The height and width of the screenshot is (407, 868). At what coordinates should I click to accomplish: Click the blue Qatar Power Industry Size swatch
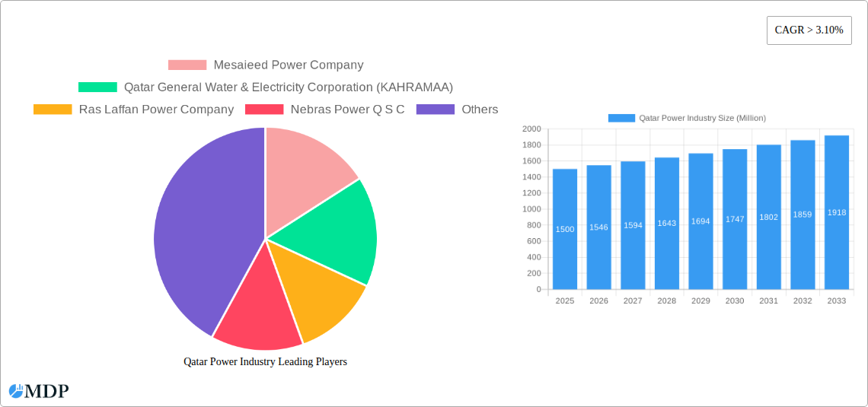(x=621, y=119)
